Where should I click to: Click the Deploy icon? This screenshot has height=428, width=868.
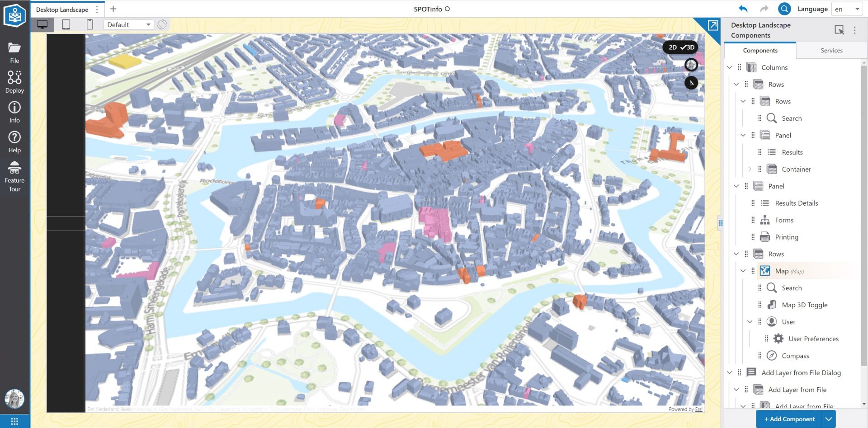[14, 82]
